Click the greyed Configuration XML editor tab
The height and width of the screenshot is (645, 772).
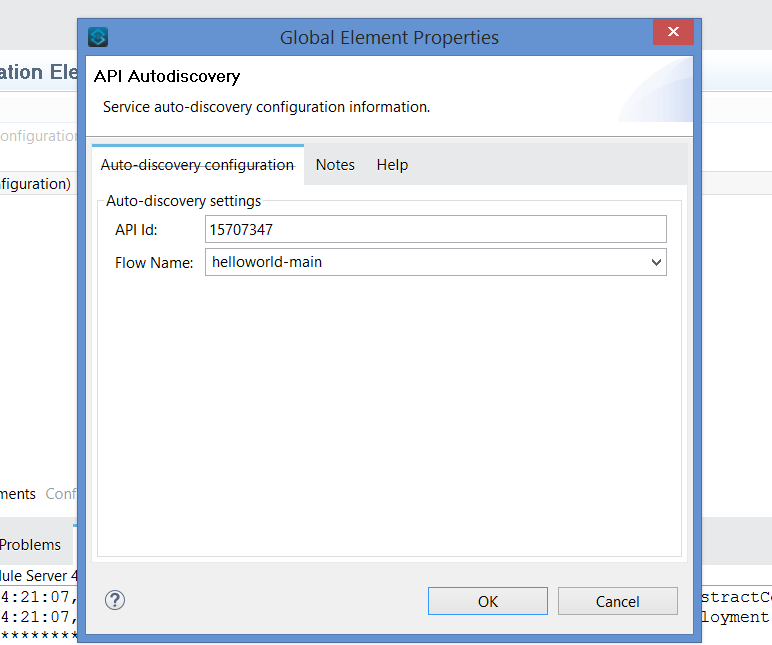[x=60, y=494]
